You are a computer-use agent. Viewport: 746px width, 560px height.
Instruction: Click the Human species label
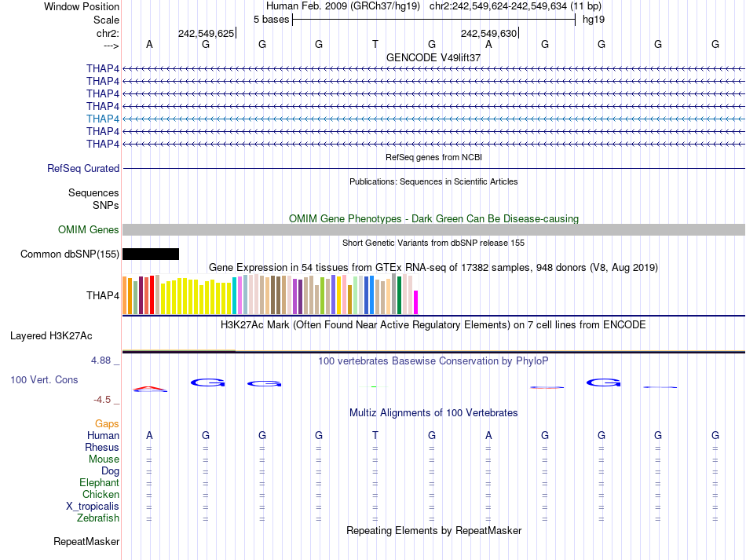103,435
